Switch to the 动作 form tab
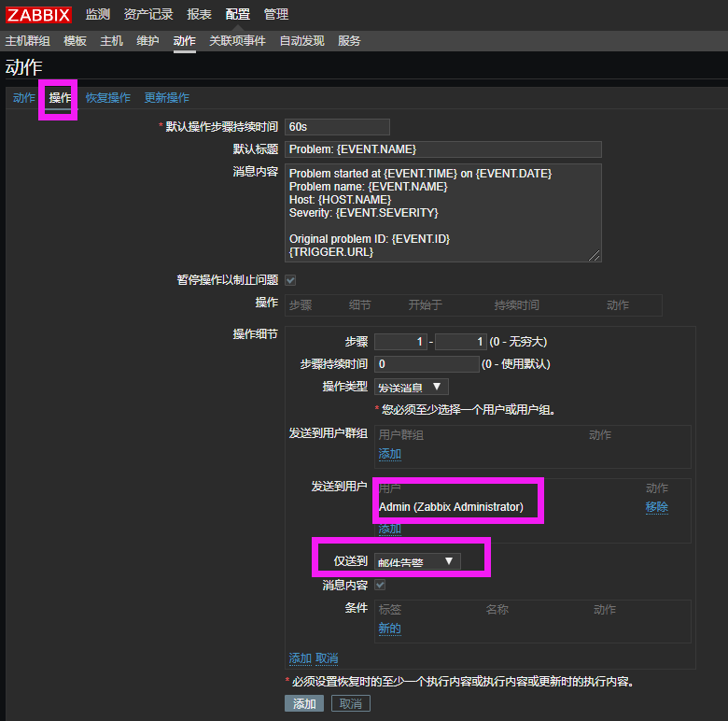This screenshot has height=721, width=728. (24, 97)
